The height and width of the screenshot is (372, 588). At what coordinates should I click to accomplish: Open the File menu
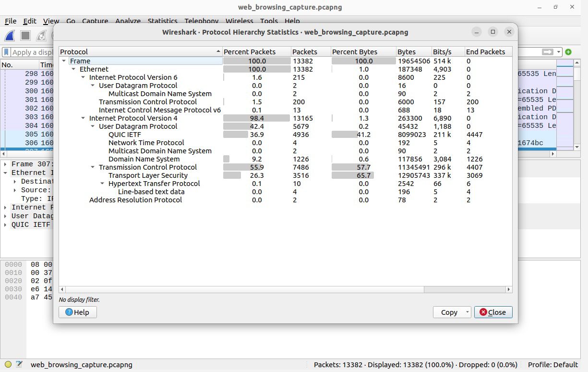point(11,21)
